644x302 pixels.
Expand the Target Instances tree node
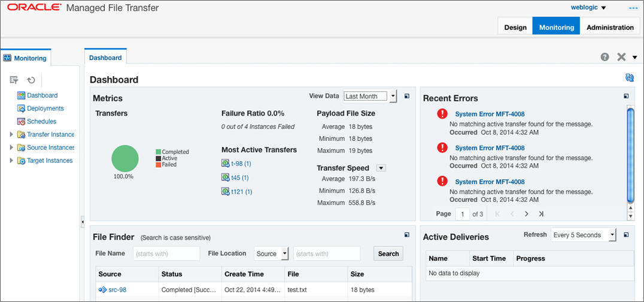point(11,161)
